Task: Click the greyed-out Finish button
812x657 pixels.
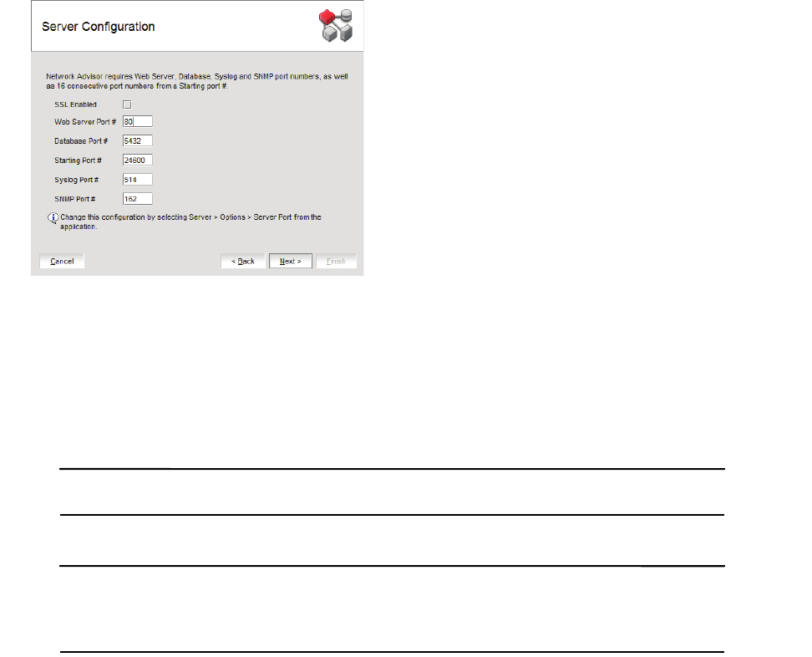Action: [336, 261]
